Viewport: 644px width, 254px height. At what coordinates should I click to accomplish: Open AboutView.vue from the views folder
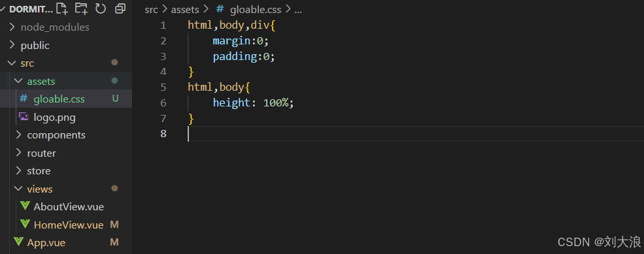pos(69,207)
